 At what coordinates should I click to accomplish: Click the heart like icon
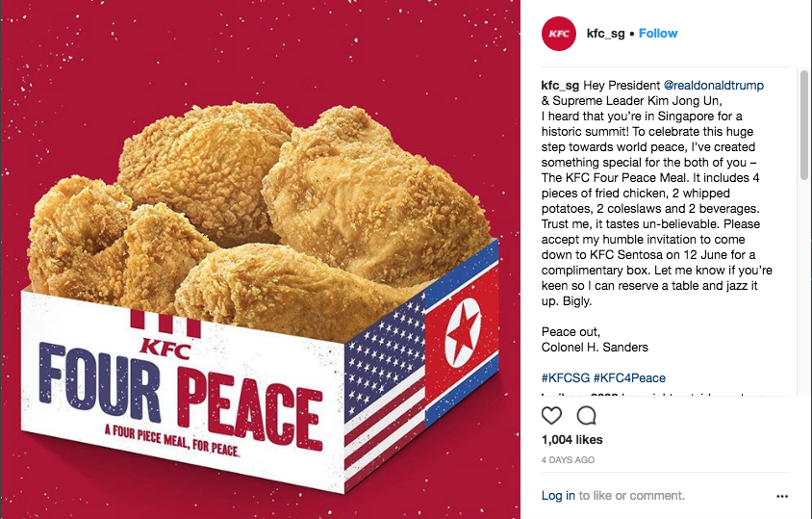(x=551, y=415)
